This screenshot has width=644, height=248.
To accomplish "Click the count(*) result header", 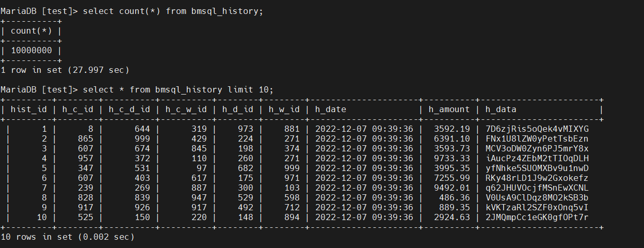I will 31,31.
